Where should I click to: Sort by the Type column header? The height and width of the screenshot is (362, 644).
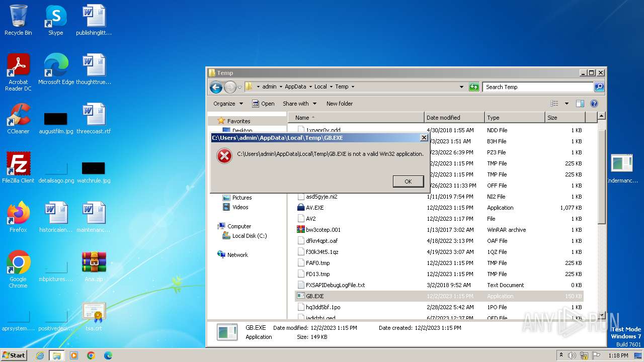tap(515, 118)
